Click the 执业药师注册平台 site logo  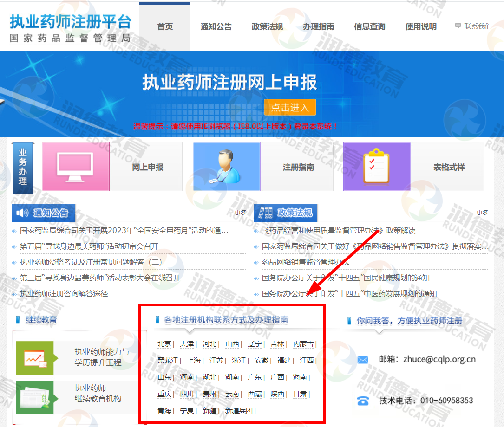(70, 28)
